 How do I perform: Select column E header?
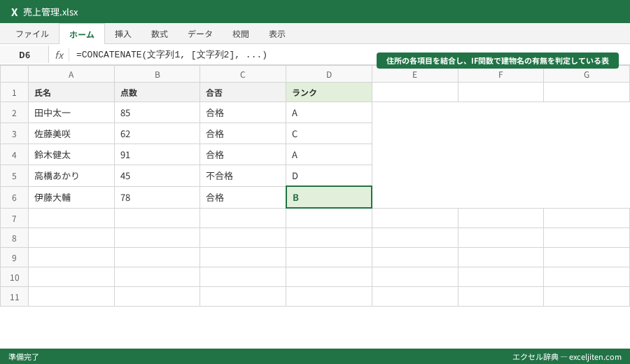[x=414, y=74]
